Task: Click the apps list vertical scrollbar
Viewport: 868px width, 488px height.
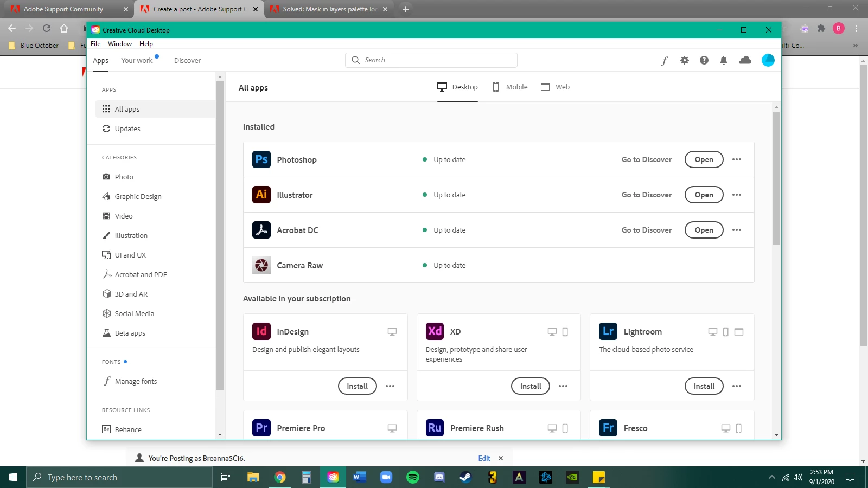Action: [x=776, y=178]
